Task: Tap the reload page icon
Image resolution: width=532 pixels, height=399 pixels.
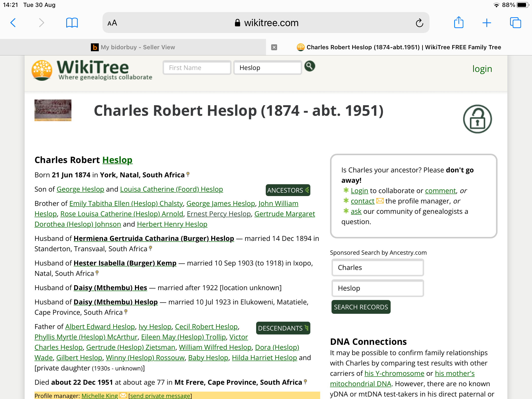Action: click(419, 23)
